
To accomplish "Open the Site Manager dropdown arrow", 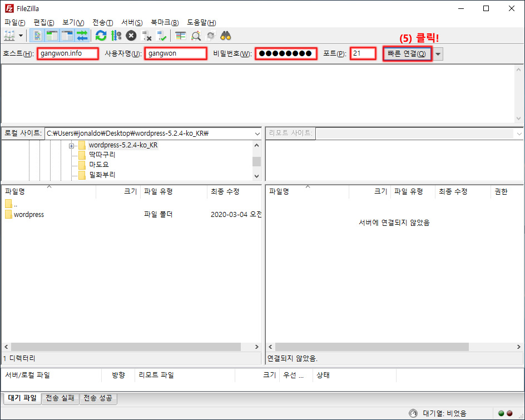I will [21, 36].
